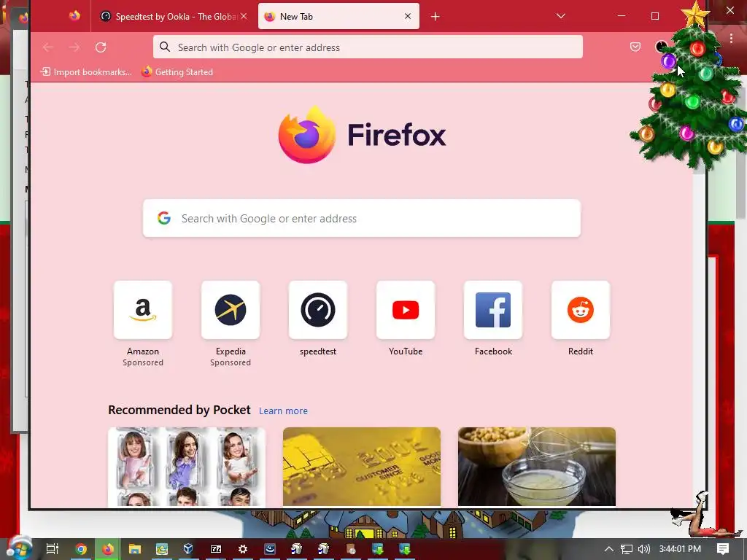The image size is (747, 560).
Task: Open the 7-Zip taskbar icon
Action: (216, 549)
